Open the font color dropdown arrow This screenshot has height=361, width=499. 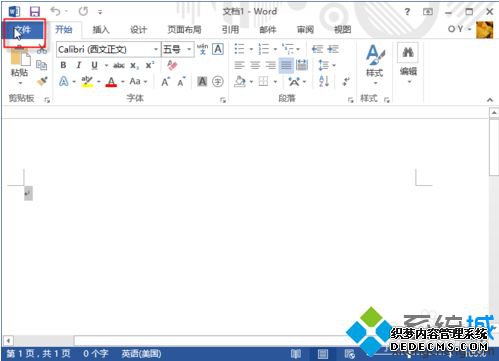click(x=123, y=82)
